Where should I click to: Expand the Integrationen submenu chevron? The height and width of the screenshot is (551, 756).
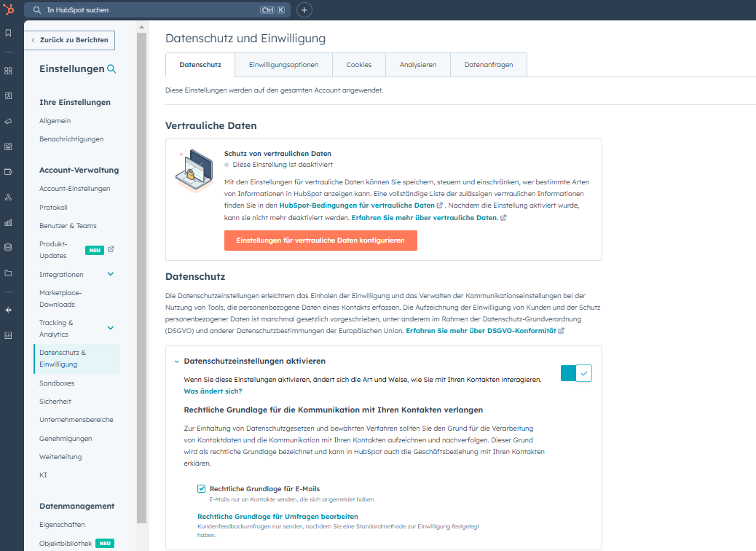coord(111,274)
